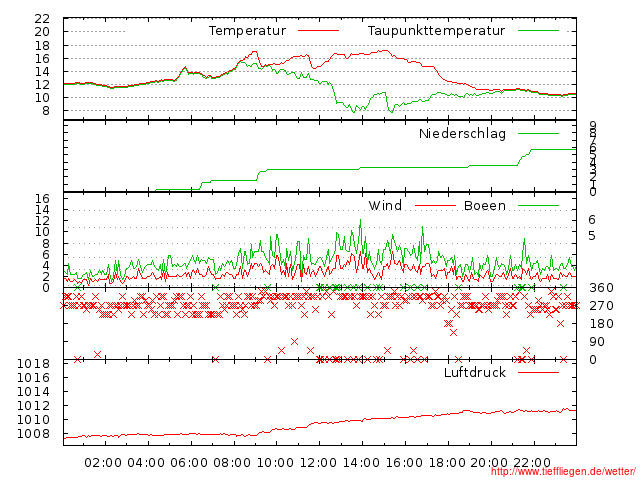Click the Temperatur legend label
The height and width of the screenshot is (480, 640).
pyautogui.click(x=247, y=31)
